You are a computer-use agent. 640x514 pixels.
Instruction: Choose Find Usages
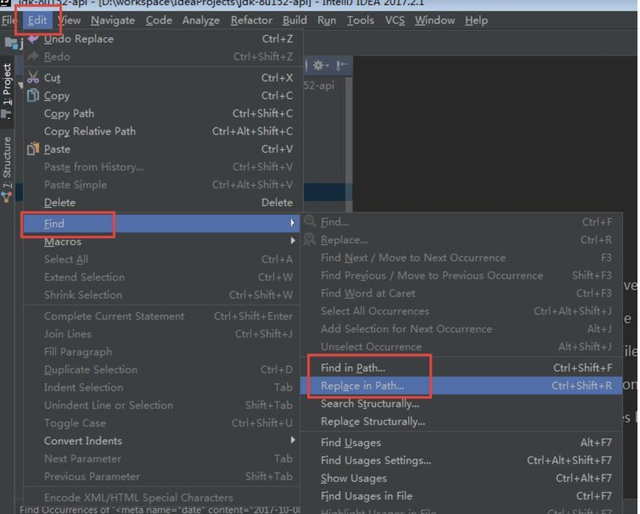point(462,442)
